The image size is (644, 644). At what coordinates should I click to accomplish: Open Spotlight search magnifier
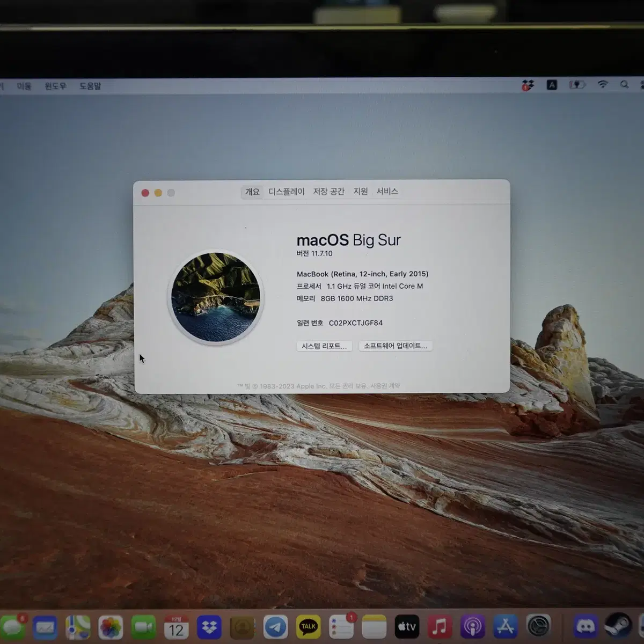[624, 85]
